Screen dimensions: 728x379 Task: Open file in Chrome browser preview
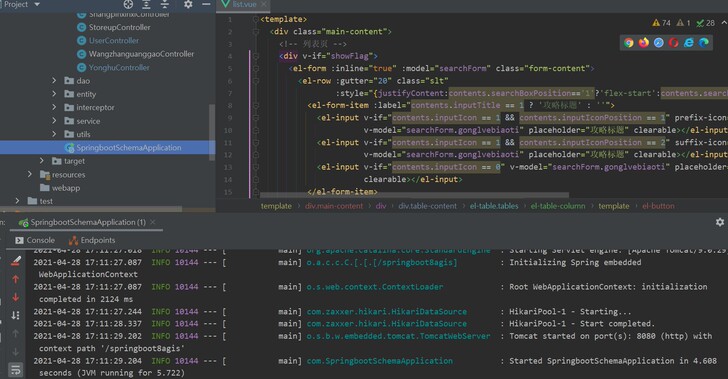[x=629, y=43]
